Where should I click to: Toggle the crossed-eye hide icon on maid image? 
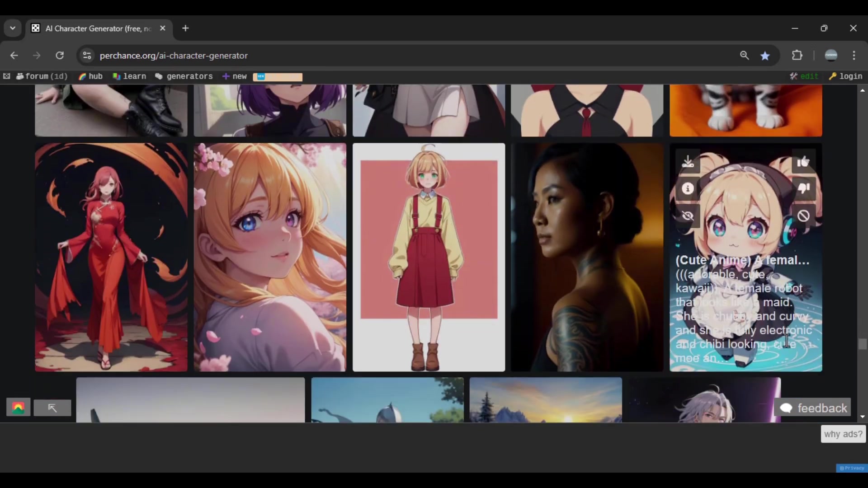(688, 216)
